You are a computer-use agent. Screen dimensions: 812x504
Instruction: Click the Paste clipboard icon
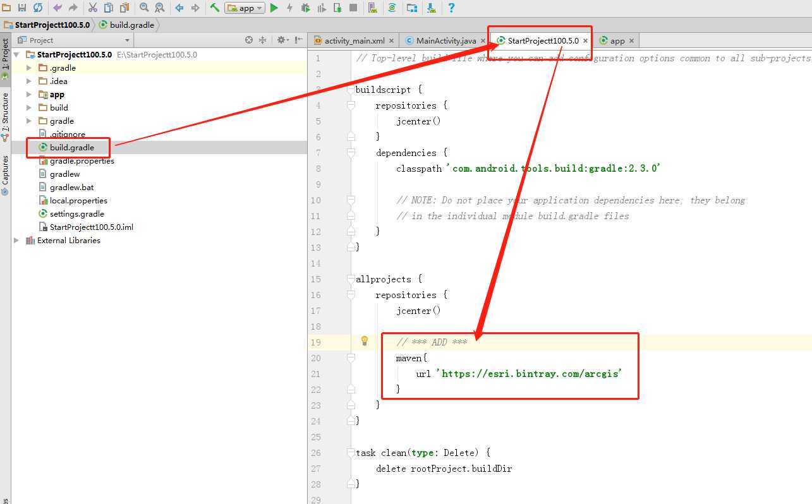click(124, 8)
